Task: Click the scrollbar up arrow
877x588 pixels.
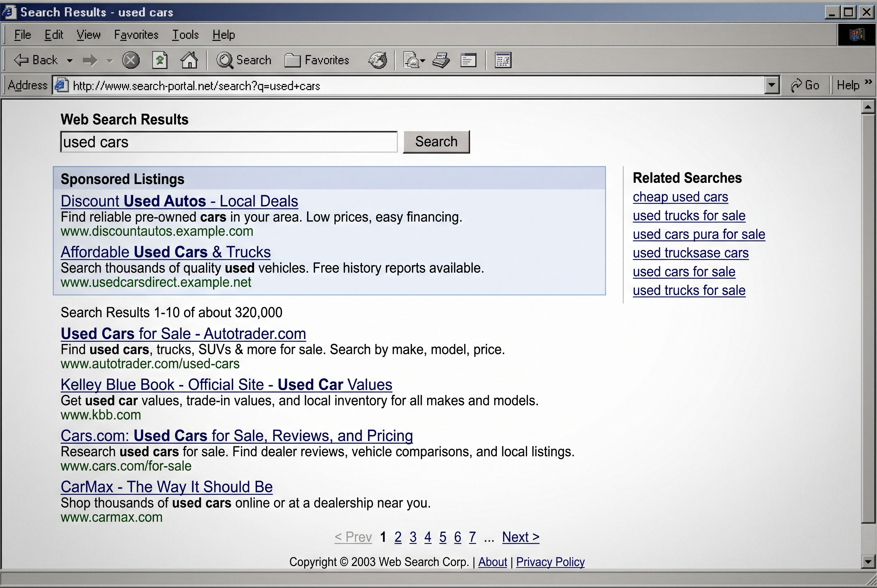Action: 868,107
